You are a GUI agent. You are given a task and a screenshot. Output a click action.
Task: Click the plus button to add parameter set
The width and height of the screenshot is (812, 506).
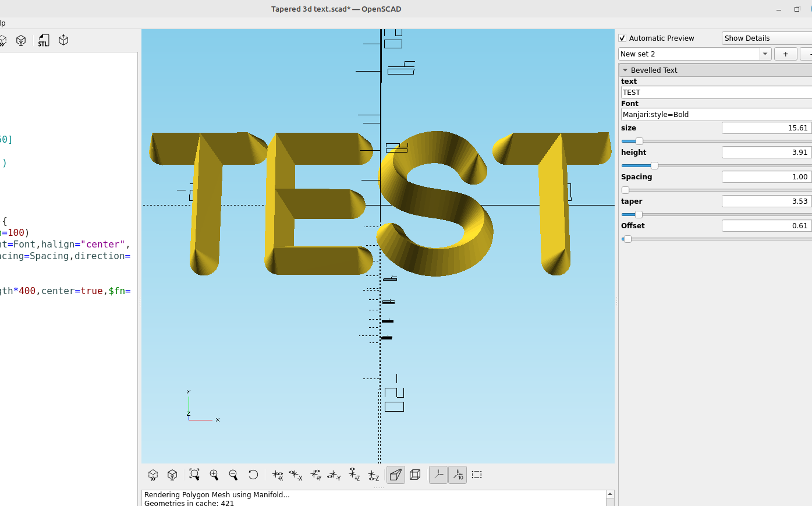pyautogui.click(x=785, y=54)
